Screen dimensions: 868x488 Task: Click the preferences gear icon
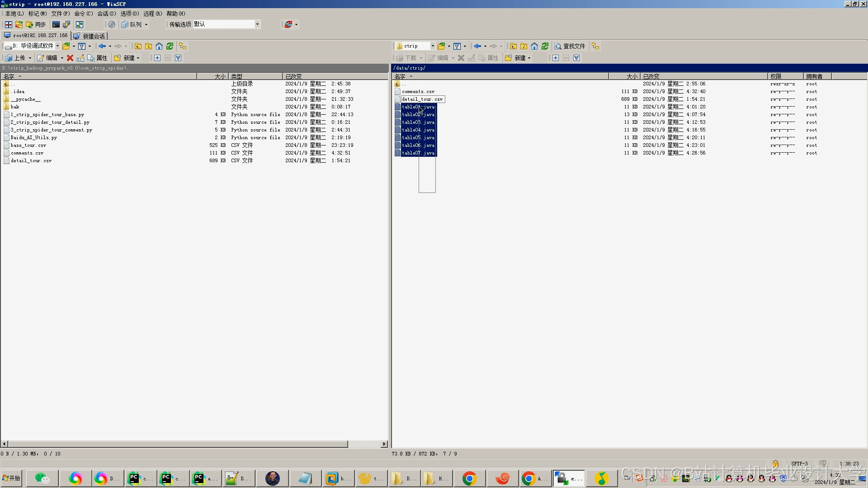(112, 24)
